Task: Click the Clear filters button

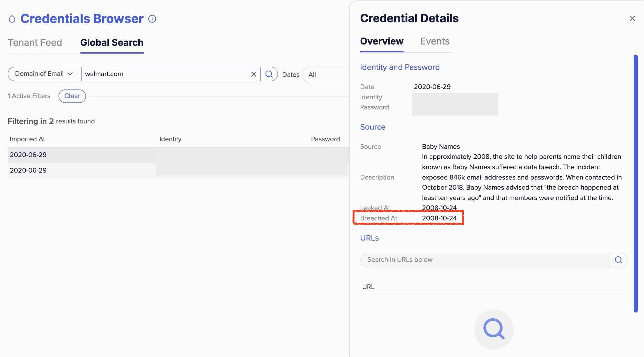Action: (72, 96)
